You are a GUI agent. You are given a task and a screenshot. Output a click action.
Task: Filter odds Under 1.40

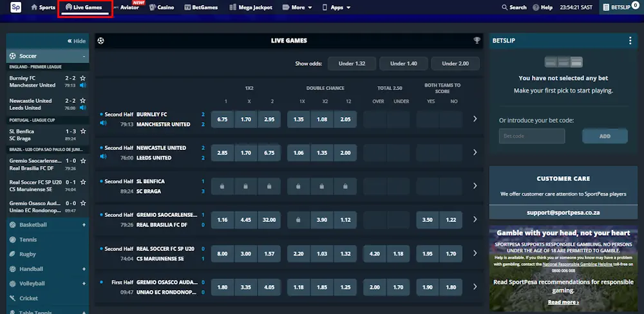pyautogui.click(x=404, y=64)
